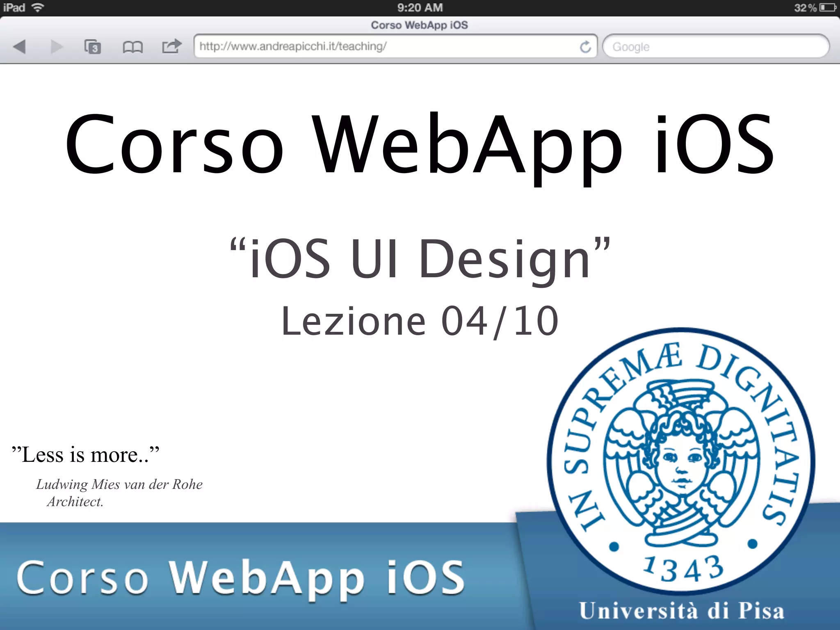Click the white Corso WebApp iOS banner text
This screenshot has height=630, width=840.
[240, 577]
